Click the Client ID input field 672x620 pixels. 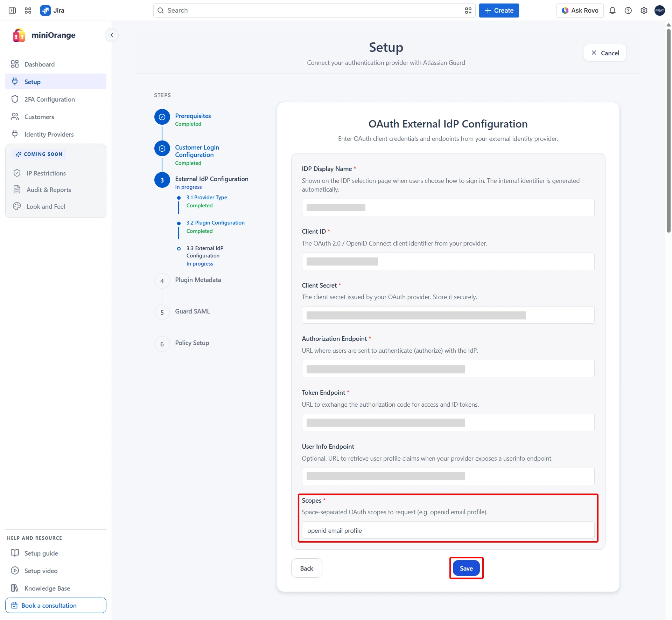[448, 261]
